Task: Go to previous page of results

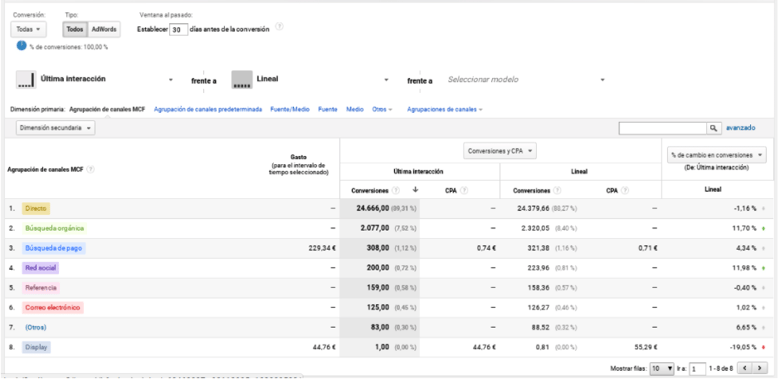Action: (744, 369)
